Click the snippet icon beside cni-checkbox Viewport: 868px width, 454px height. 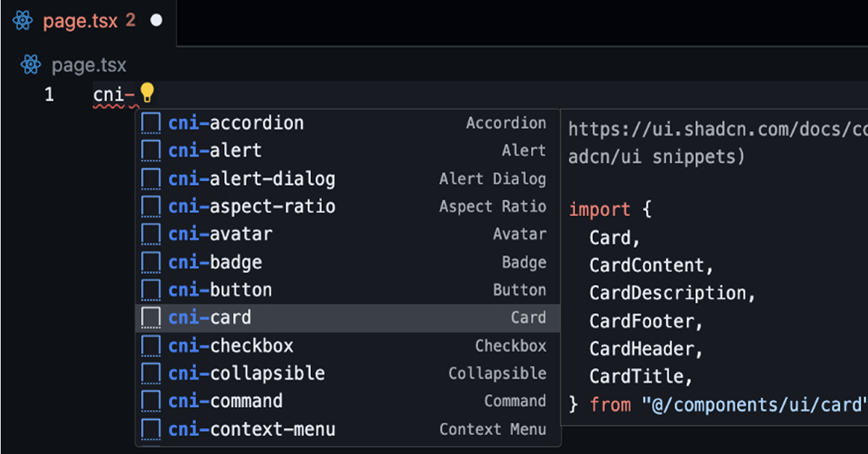click(x=150, y=346)
